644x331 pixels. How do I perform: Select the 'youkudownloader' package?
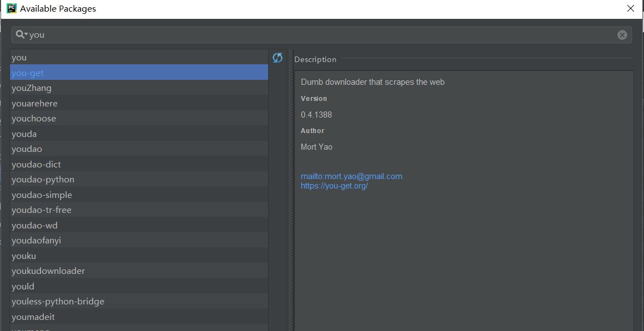[x=48, y=271]
